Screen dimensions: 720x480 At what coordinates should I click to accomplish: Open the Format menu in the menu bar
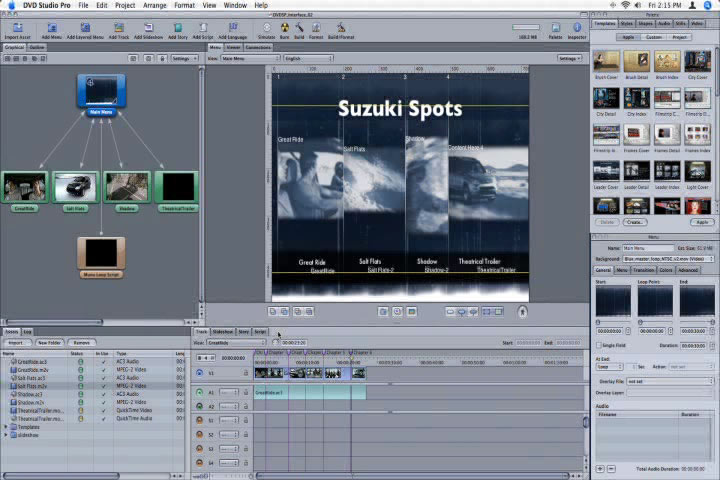pos(184,5)
